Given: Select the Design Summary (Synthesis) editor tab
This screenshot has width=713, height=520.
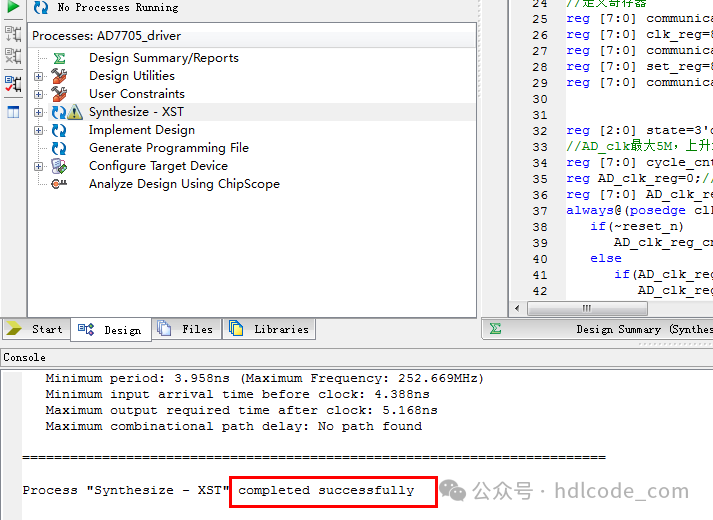Looking at the screenshot, I should [598, 329].
